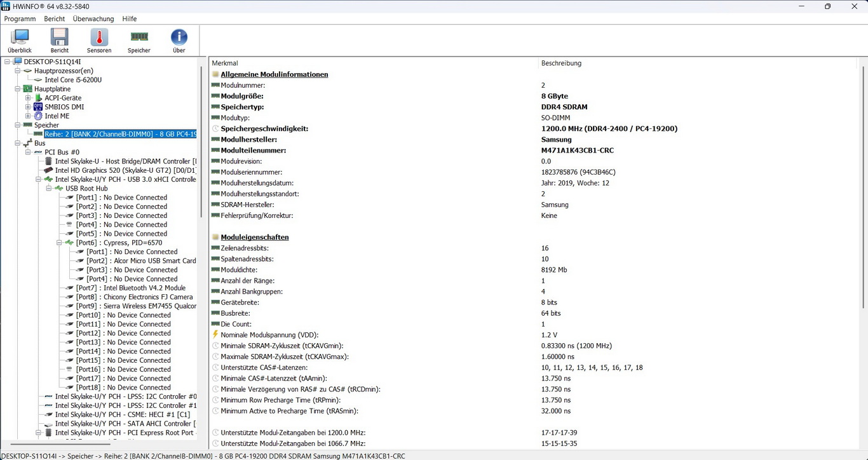Select Intel Core i5-6200U processor item
868x460 pixels.
[73, 80]
